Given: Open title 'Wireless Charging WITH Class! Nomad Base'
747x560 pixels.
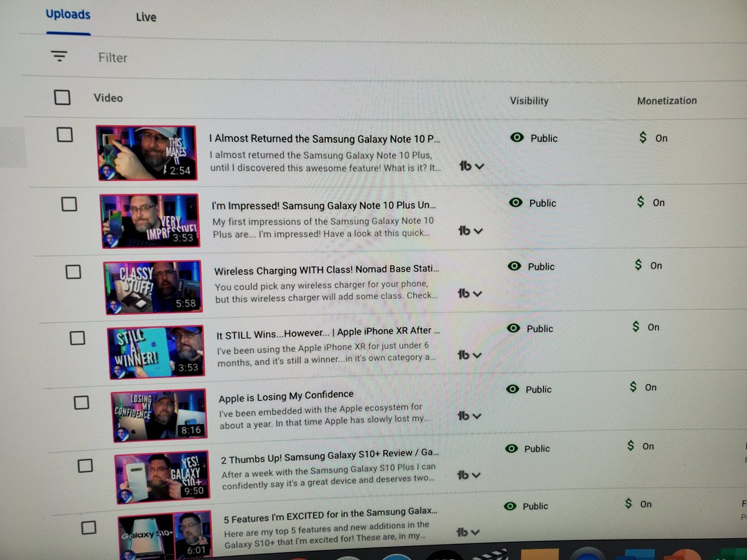Looking at the screenshot, I should click(x=327, y=271).
